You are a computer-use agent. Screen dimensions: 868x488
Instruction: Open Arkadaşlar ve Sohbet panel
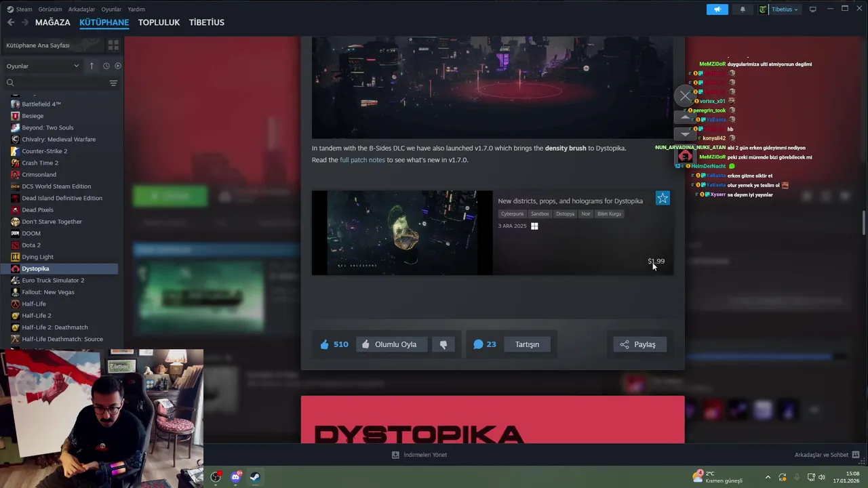tap(827, 455)
